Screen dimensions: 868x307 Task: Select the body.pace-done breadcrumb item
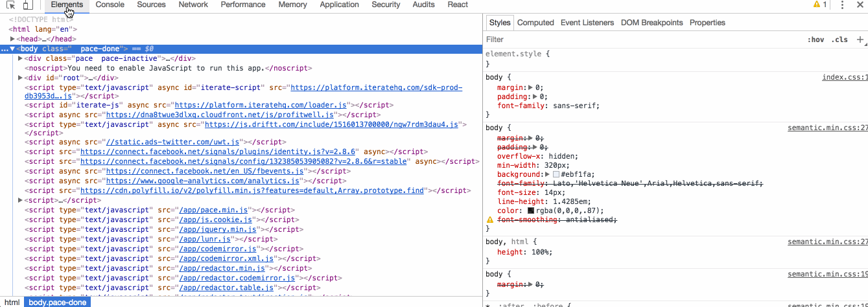[57, 302]
